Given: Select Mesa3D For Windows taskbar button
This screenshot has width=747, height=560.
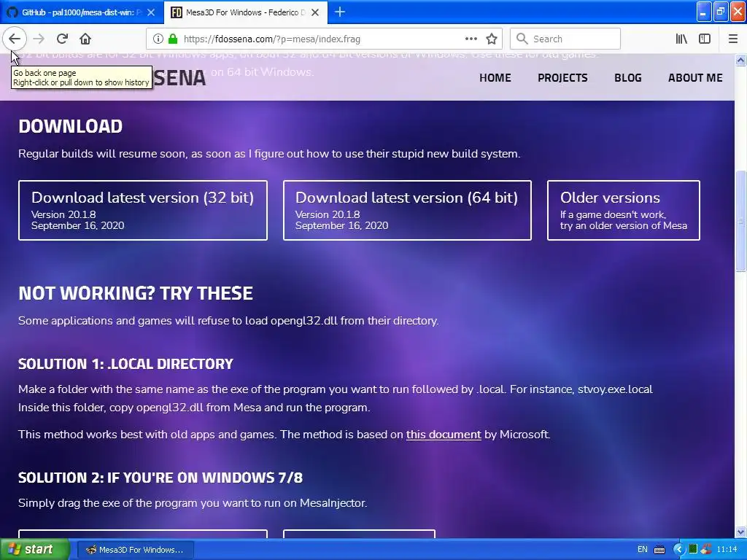Looking at the screenshot, I should click(135, 550).
